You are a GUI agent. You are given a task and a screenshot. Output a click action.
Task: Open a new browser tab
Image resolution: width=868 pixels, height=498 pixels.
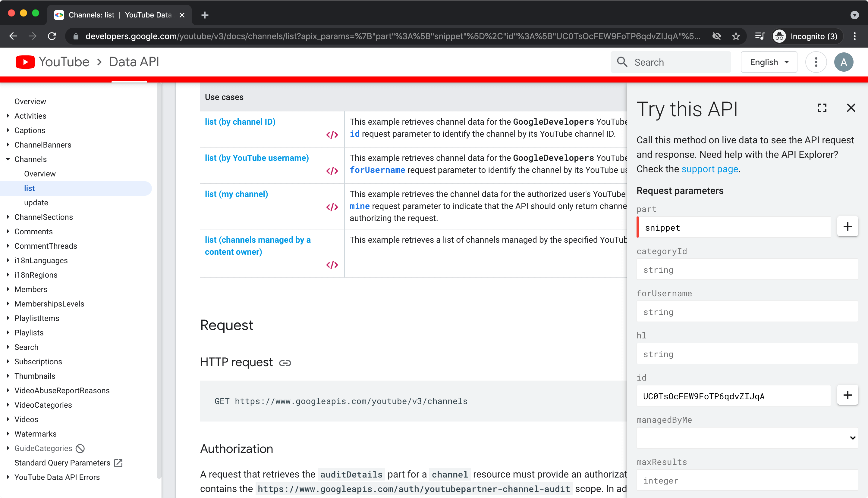click(205, 15)
